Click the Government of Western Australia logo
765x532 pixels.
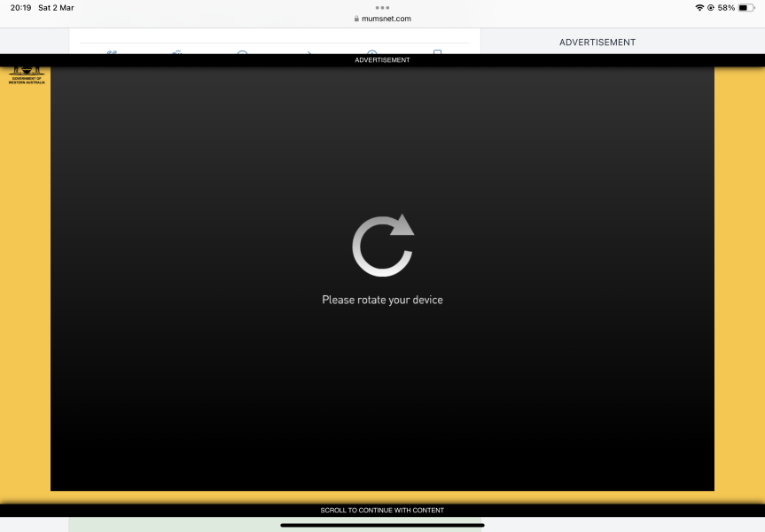tap(26, 75)
